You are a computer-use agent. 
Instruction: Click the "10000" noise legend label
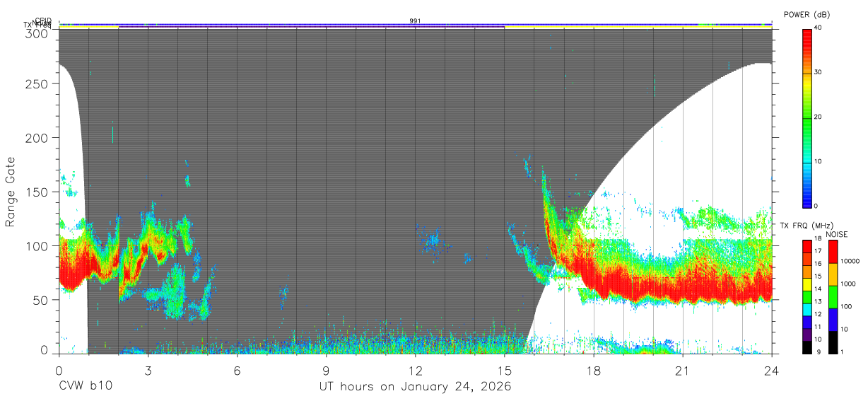850,261
